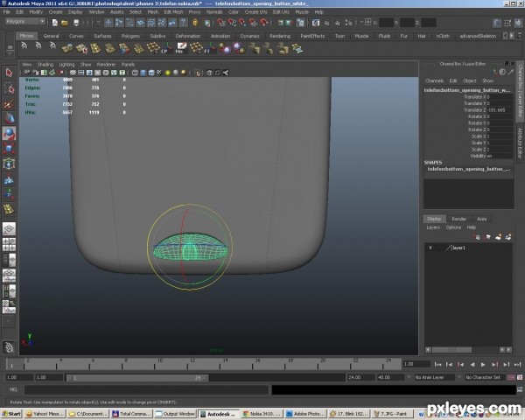Toggle viewport X-ray display icon
This screenshot has width=525, height=420.
[x=209, y=73]
